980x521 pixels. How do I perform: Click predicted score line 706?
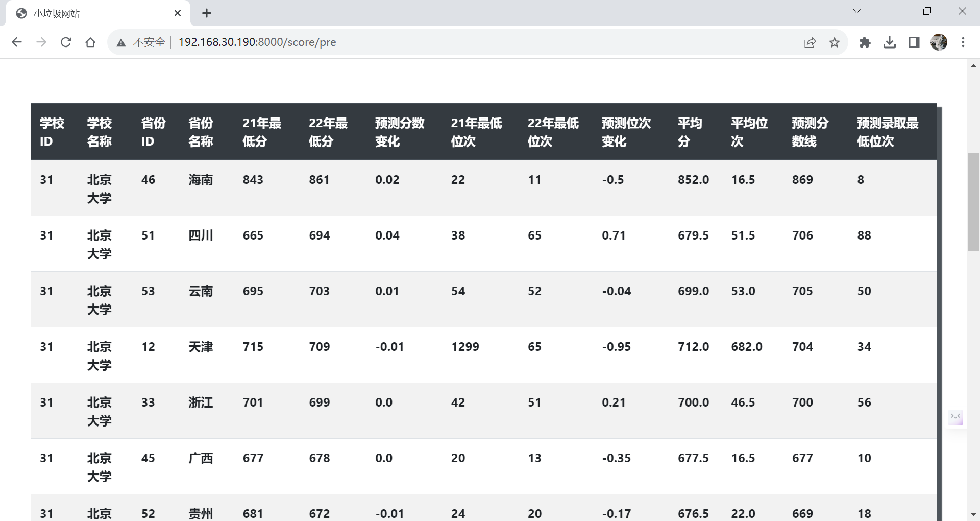click(802, 235)
